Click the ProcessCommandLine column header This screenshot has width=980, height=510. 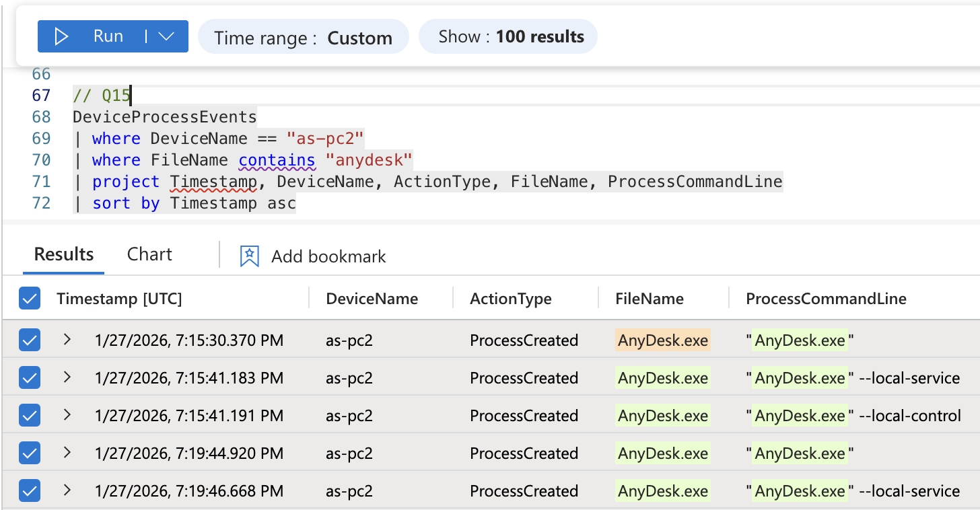tap(826, 299)
